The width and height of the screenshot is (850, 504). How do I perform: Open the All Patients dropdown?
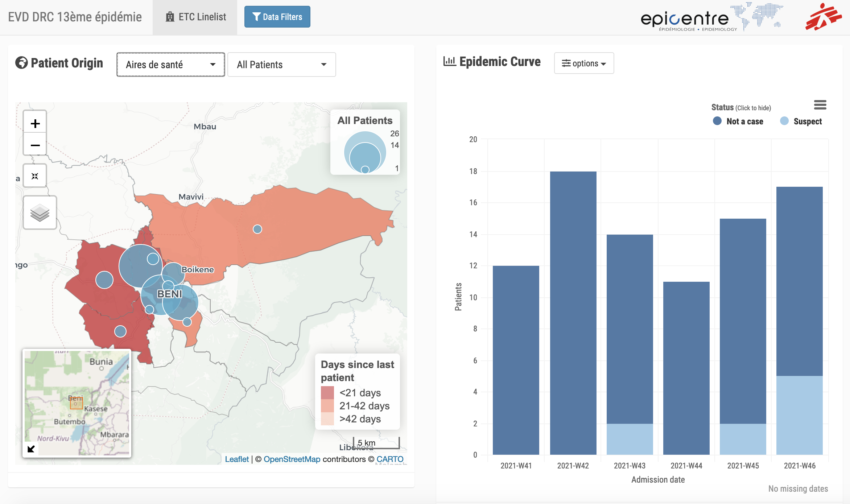pyautogui.click(x=282, y=65)
